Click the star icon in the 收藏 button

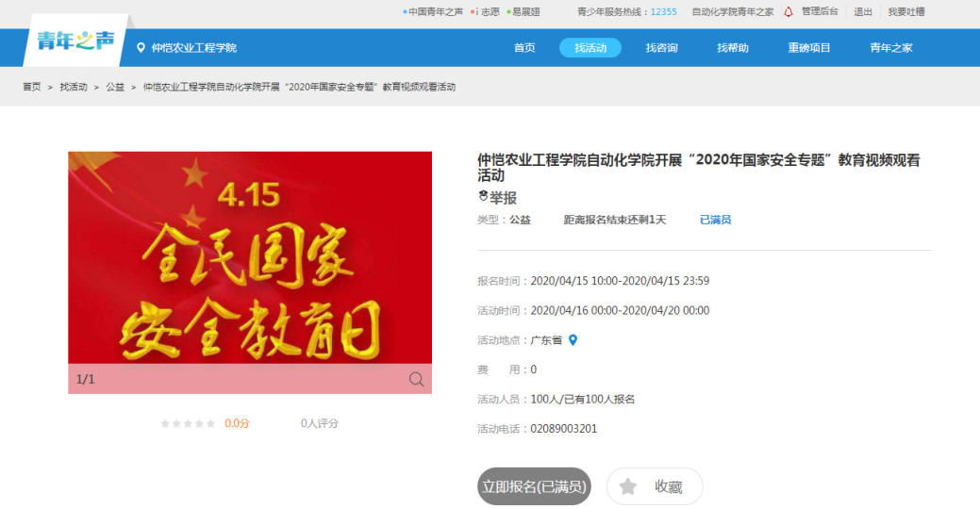coord(628,486)
